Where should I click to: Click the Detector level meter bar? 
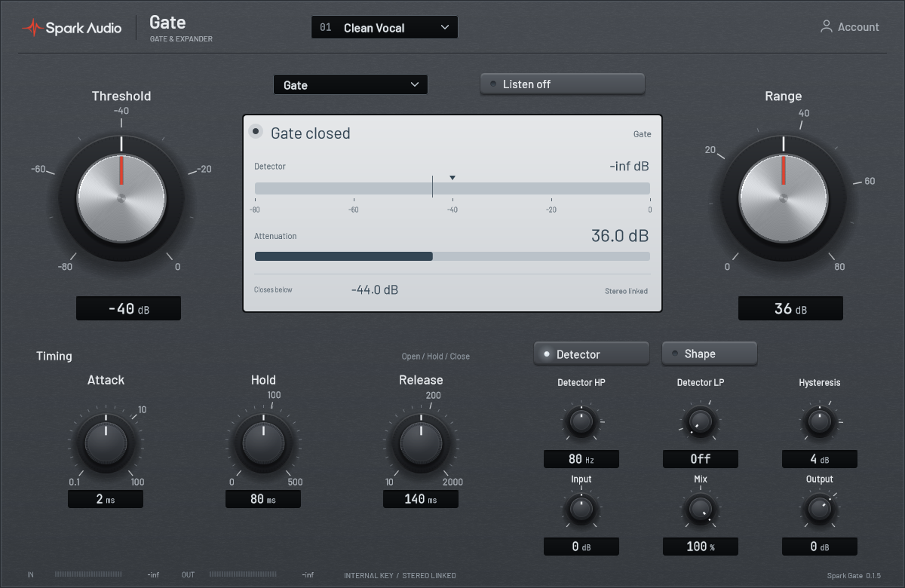point(452,188)
